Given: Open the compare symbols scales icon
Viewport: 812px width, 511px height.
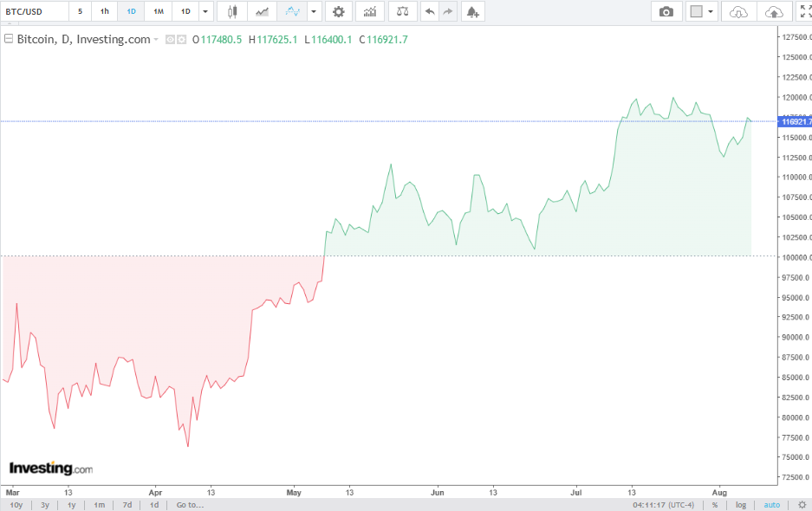Looking at the screenshot, I should click(x=405, y=11).
